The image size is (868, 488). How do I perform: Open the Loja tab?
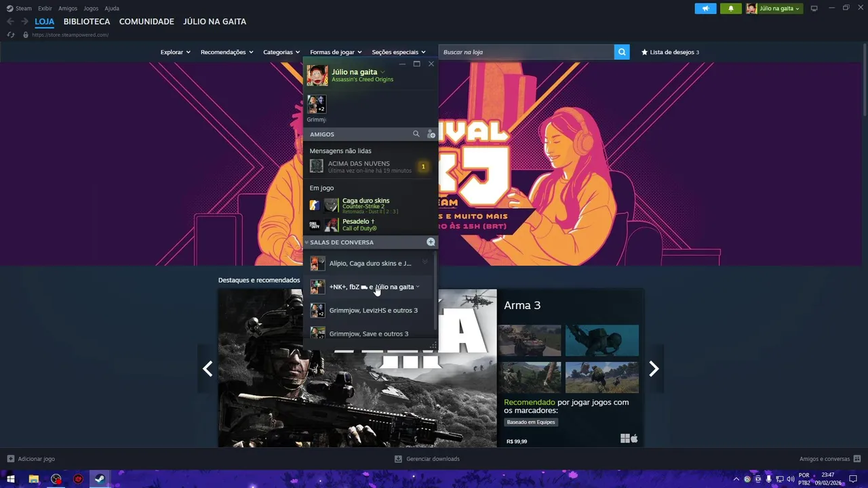coord(45,22)
